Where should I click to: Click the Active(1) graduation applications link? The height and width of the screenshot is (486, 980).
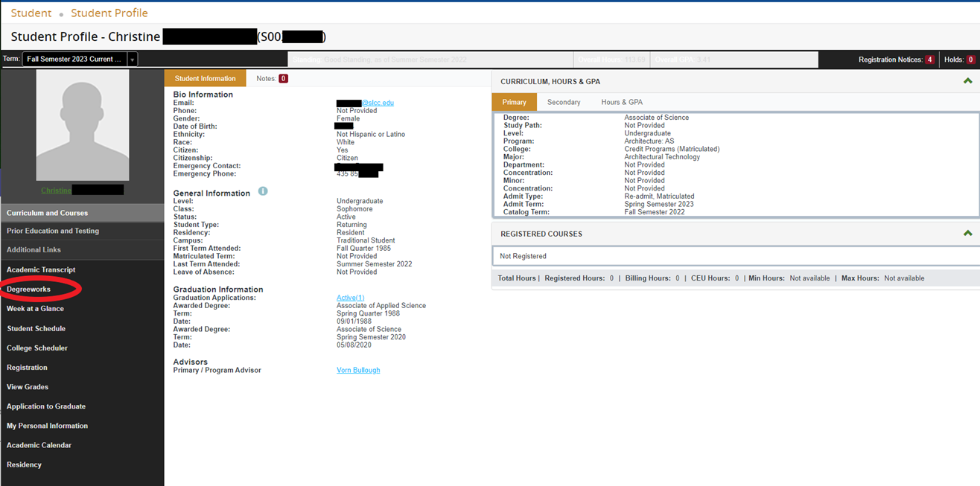click(x=350, y=298)
